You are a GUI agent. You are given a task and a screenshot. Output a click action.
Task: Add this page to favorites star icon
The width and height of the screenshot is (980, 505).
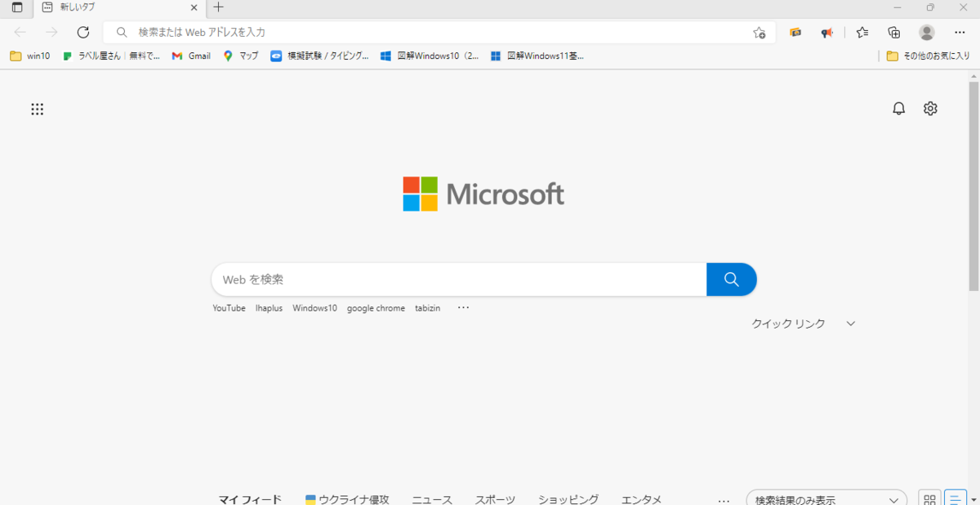click(759, 33)
